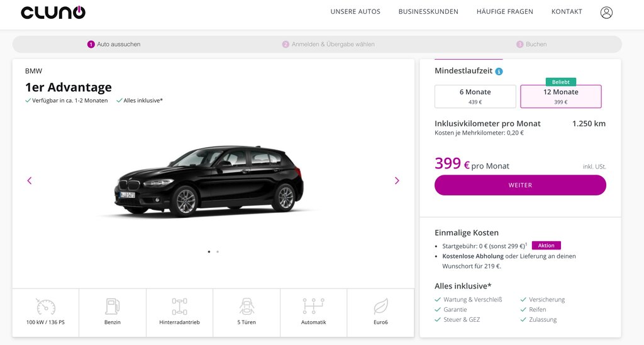The image size is (644, 345).
Task: Click the 'Einmalige Kosten' heading
Action: [467, 233]
